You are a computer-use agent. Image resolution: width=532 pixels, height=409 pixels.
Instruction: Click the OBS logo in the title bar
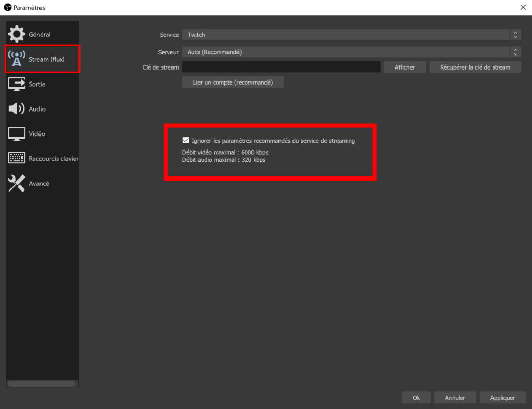pyautogui.click(x=7, y=7)
